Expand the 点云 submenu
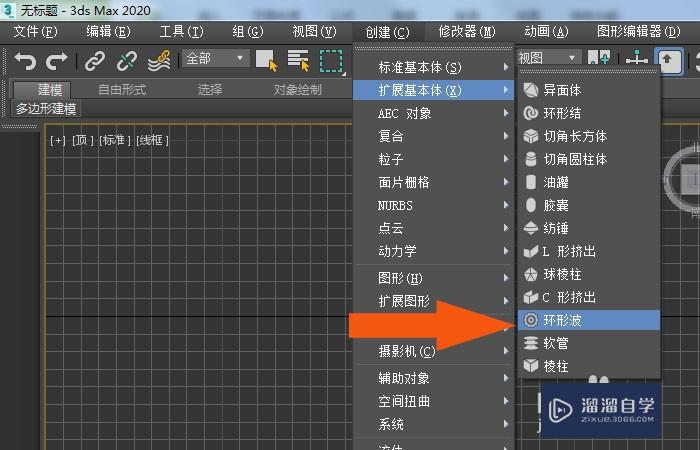 (433, 228)
